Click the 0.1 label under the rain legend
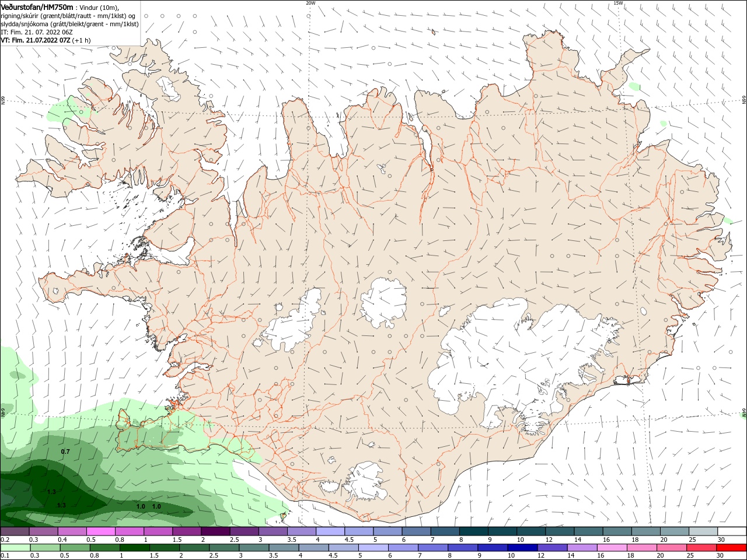The image size is (747, 560). tap(5, 556)
